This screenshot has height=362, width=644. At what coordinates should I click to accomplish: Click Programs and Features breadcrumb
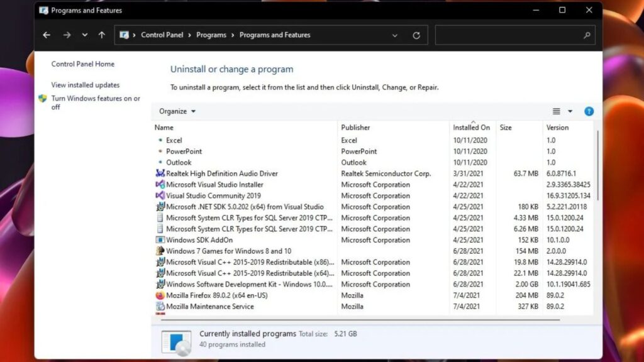[275, 35]
